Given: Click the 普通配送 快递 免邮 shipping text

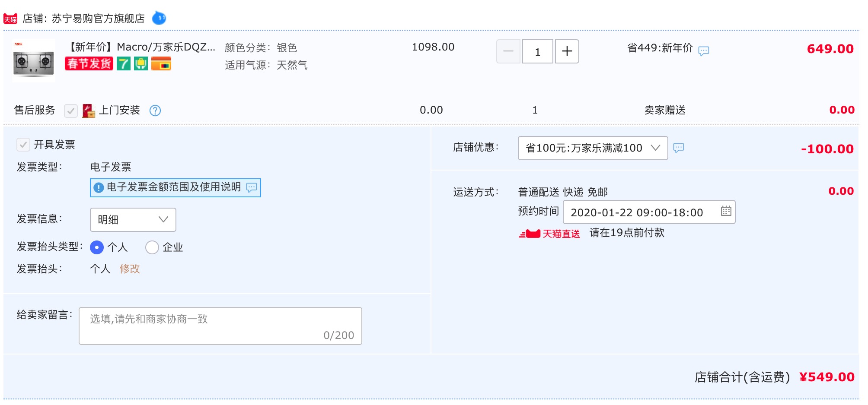Looking at the screenshot, I should click(563, 192).
